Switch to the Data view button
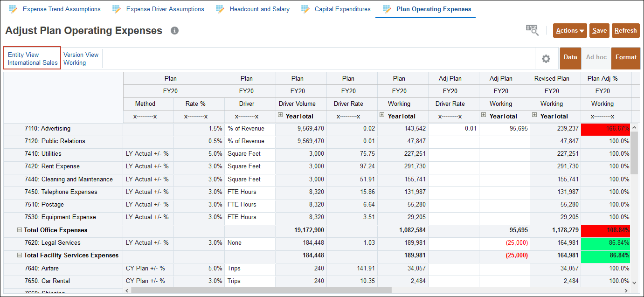The image size is (644, 297). point(570,57)
